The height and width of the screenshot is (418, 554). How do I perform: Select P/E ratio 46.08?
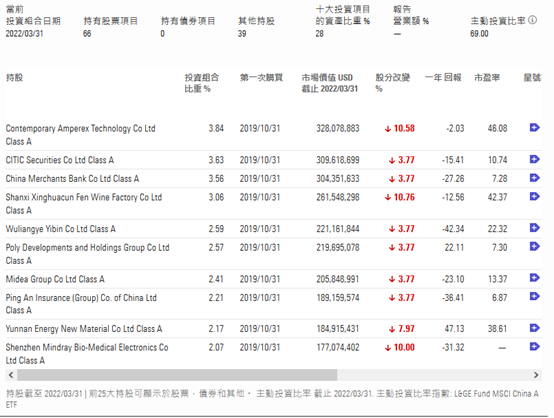tap(497, 128)
